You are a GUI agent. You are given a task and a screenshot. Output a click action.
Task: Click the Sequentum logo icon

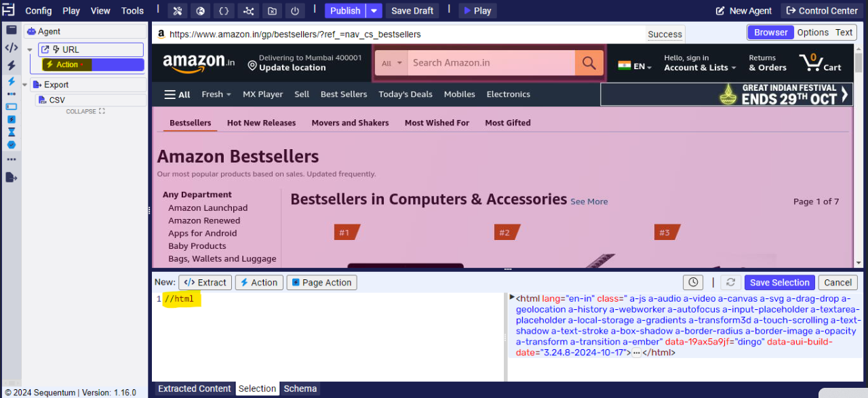(9, 10)
